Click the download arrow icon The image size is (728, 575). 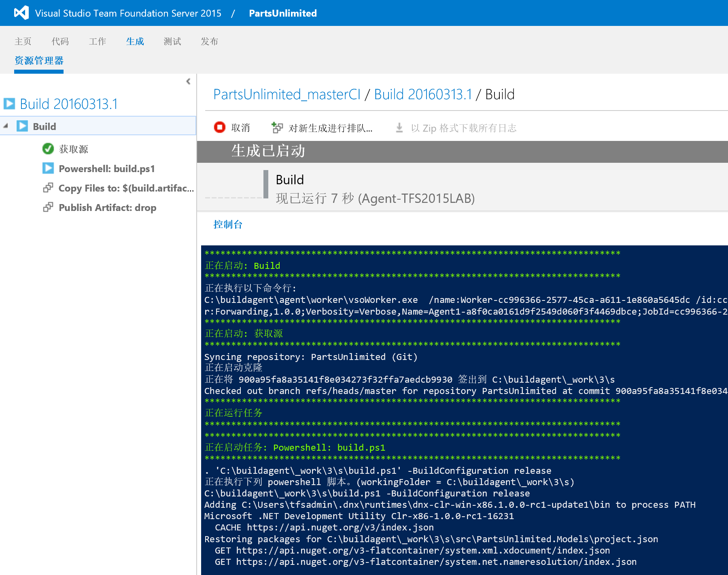click(399, 128)
